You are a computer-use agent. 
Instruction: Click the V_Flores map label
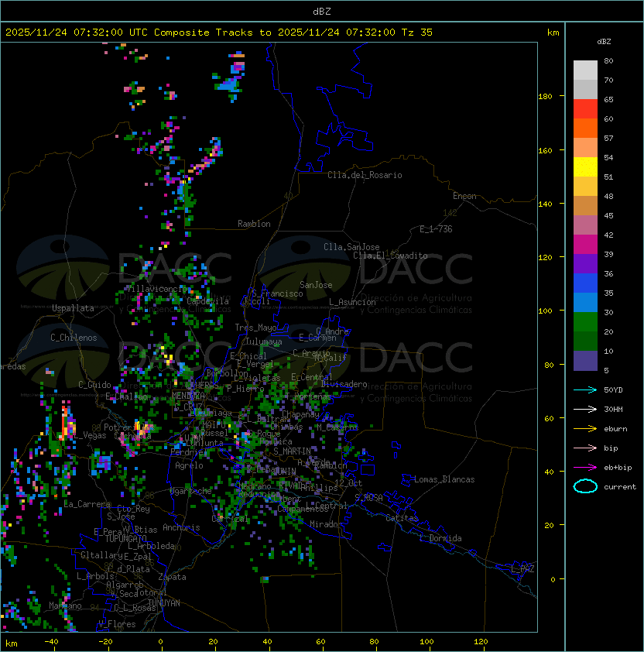pos(117,624)
